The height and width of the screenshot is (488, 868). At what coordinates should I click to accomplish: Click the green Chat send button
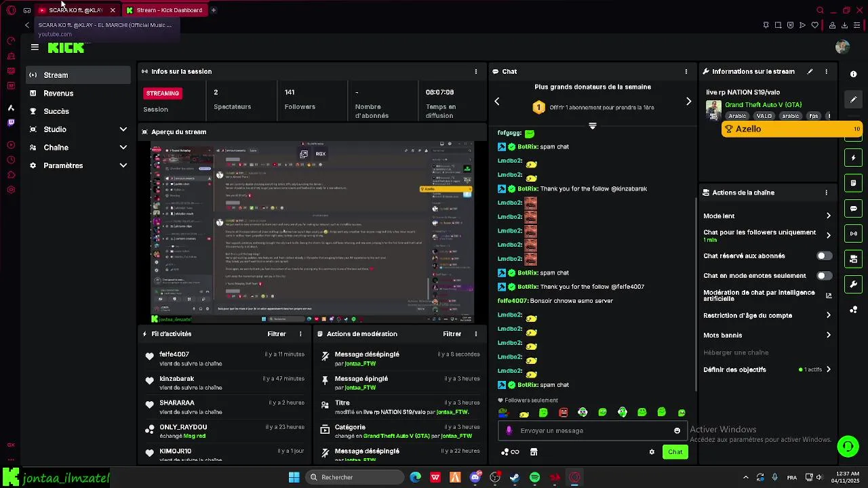point(675,452)
